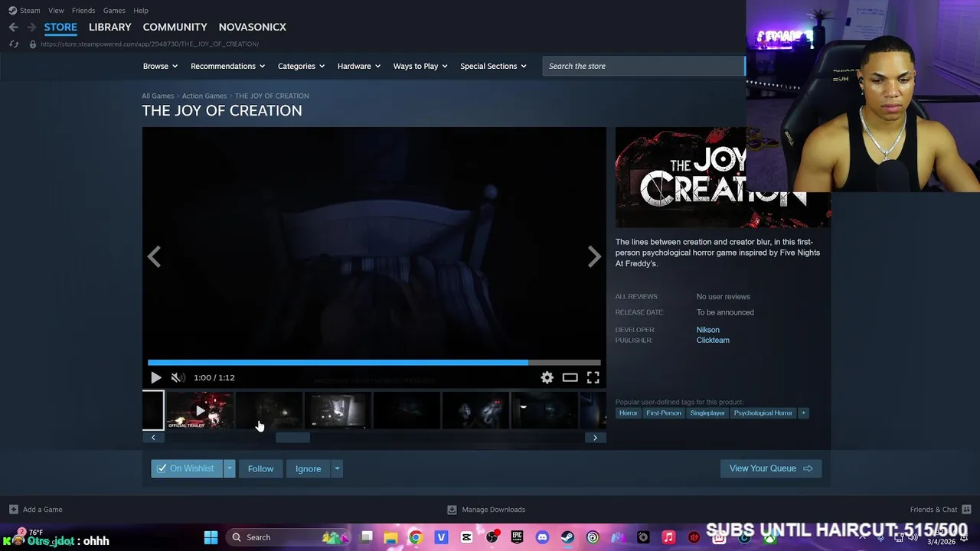
Task: Open Categories dropdown
Action: [301, 66]
